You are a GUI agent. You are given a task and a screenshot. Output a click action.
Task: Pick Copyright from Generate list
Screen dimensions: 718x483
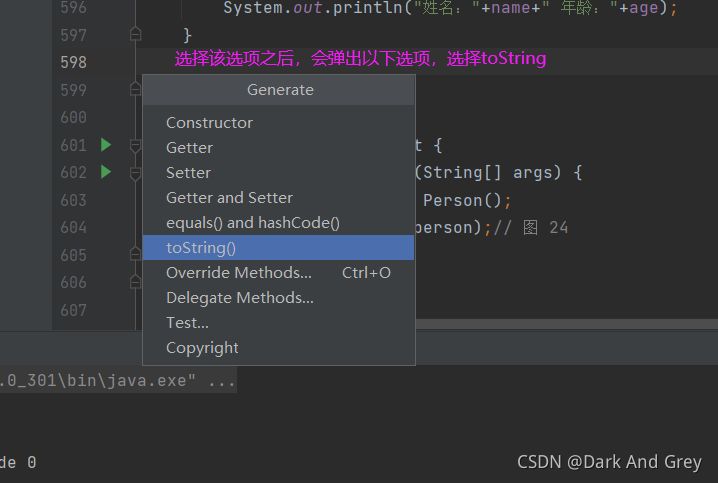(278, 348)
